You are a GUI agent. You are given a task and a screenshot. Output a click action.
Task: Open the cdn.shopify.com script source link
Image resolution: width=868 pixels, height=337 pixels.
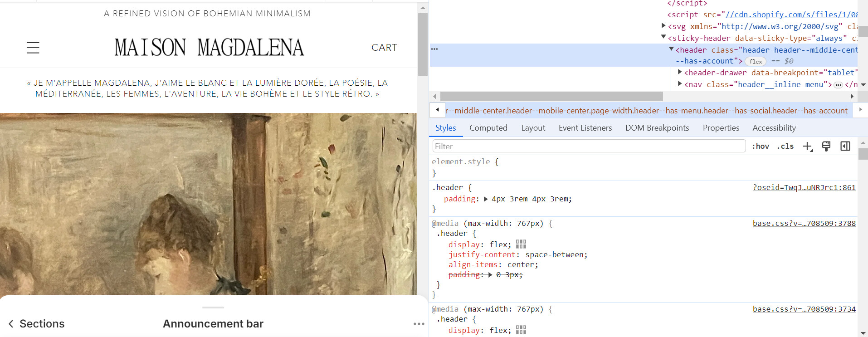coord(791,15)
